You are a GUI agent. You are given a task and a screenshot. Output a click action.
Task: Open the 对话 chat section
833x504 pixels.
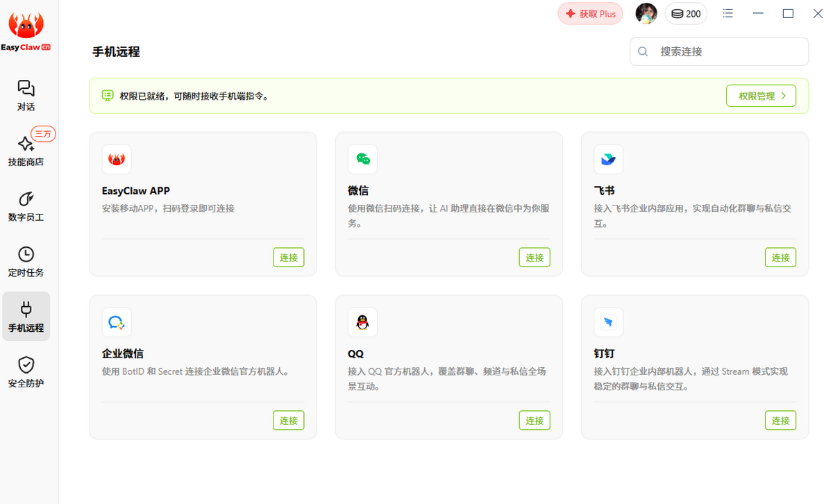26,96
